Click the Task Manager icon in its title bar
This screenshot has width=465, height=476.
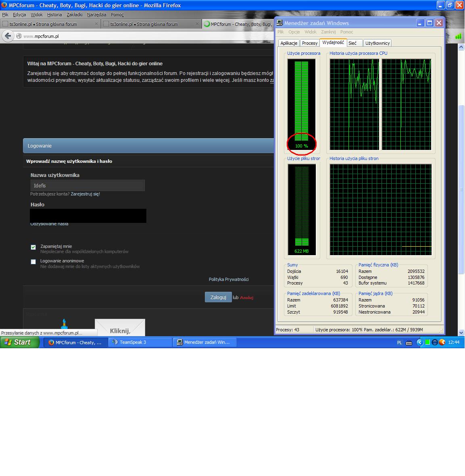pyautogui.click(x=279, y=23)
